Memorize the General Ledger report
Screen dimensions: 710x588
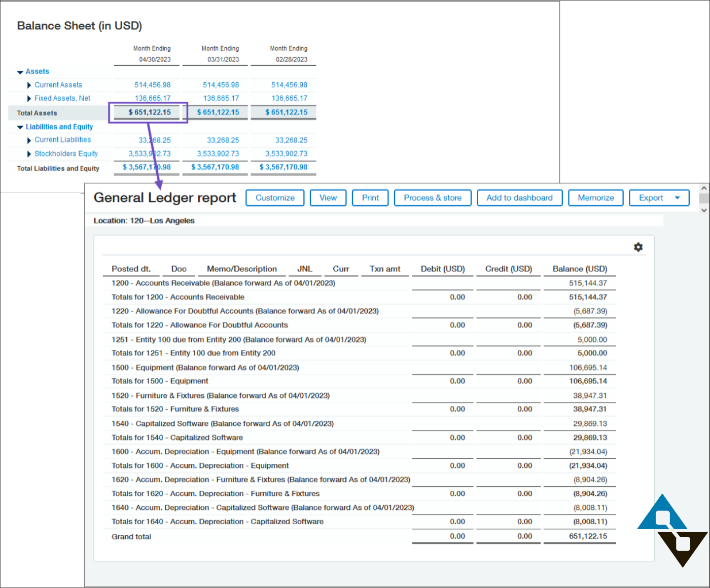pos(596,198)
